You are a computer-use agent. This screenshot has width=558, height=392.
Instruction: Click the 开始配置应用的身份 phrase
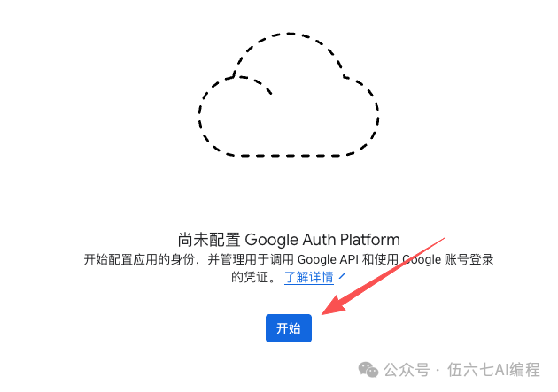tap(139, 259)
